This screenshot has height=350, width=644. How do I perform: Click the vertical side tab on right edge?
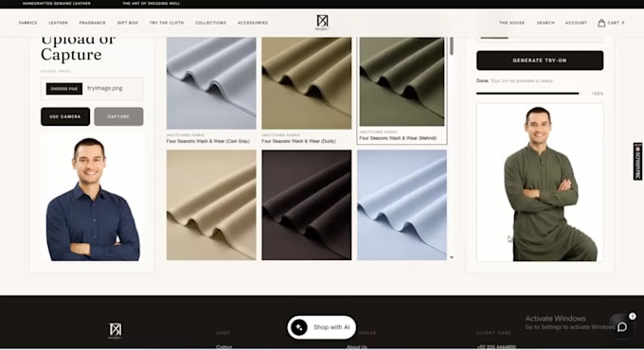point(637,161)
